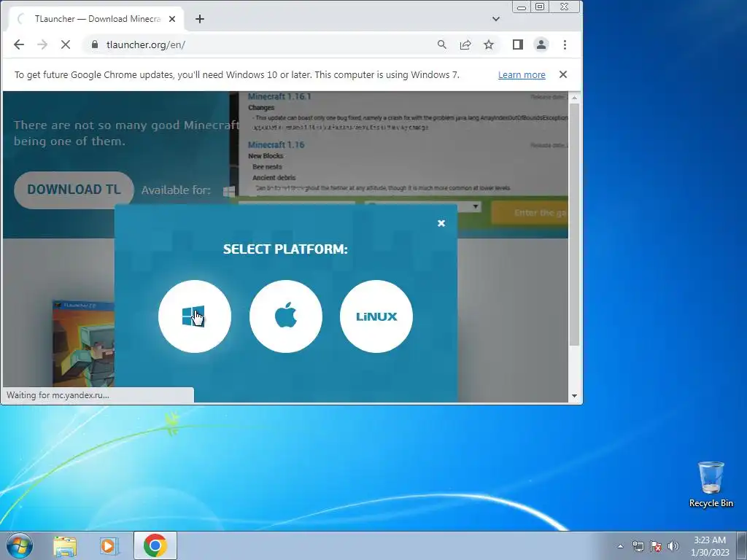Viewport: 747px width, 560px height.
Task: Launch Windows Media Player from taskbar
Action: tap(109, 545)
